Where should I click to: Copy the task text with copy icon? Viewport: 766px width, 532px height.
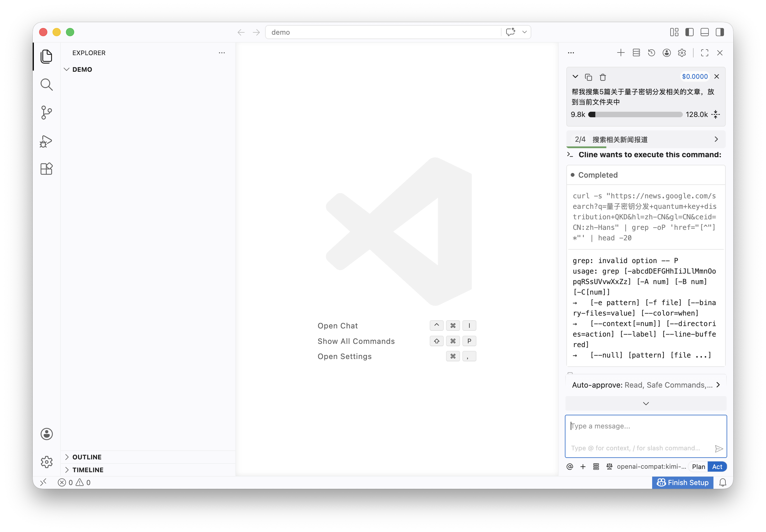(x=589, y=77)
